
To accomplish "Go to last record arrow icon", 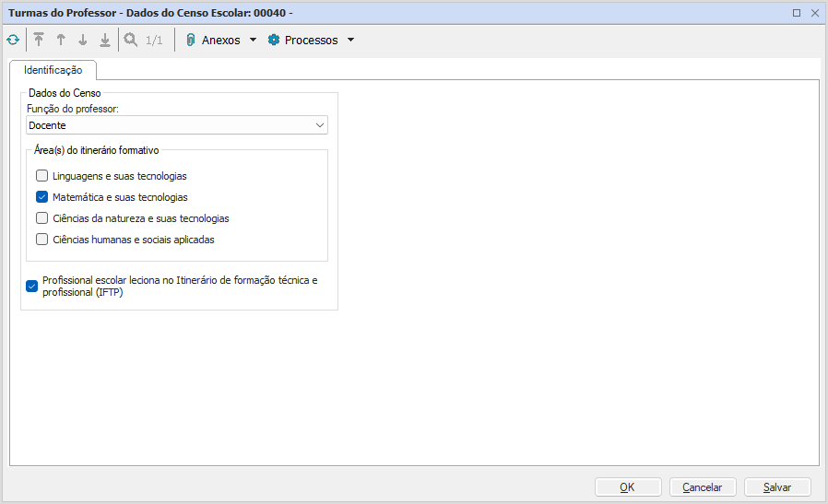I will (104, 40).
